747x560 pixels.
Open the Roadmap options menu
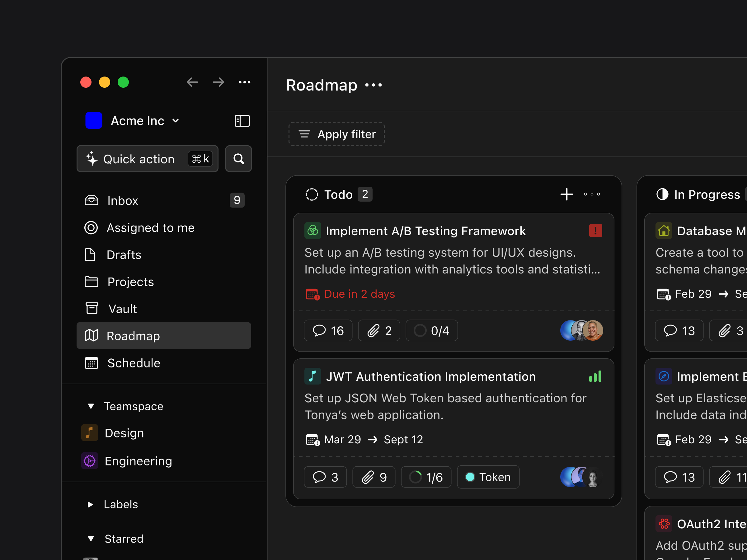point(374,86)
